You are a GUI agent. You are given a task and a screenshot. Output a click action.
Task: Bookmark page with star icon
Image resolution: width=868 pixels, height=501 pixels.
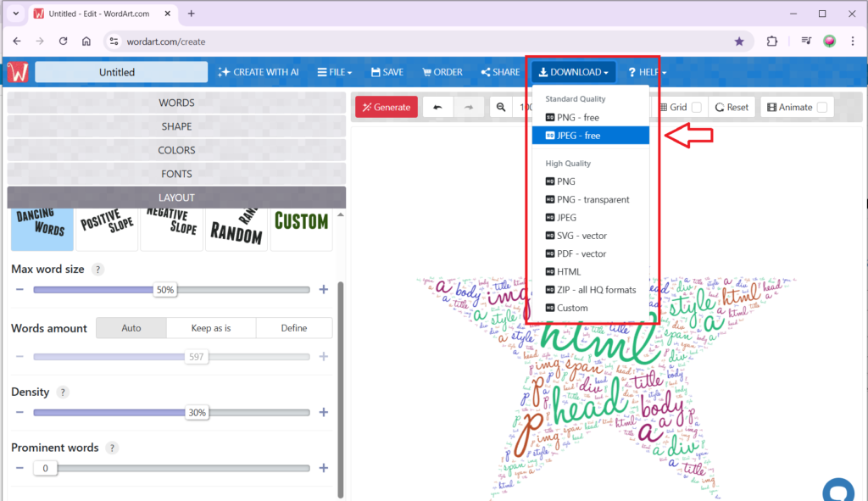coord(739,41)
